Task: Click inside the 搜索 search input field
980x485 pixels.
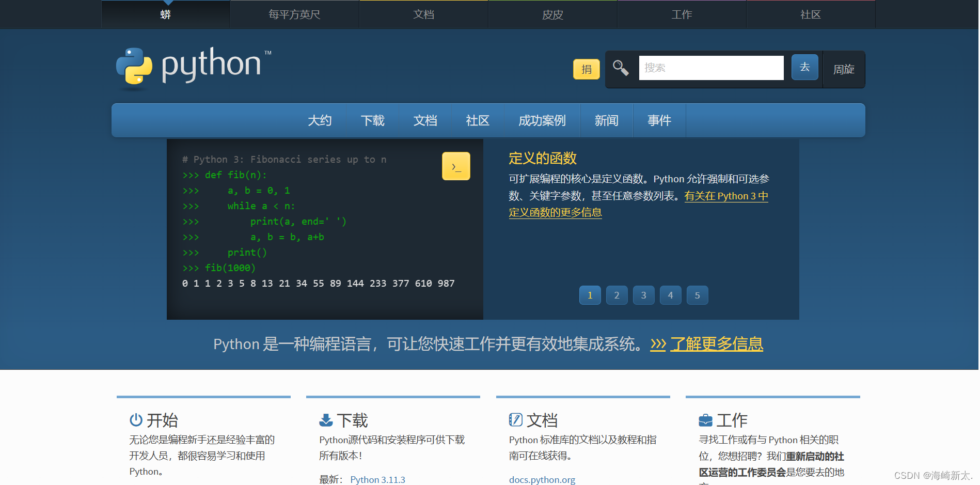Action: [x=711, y=68]
